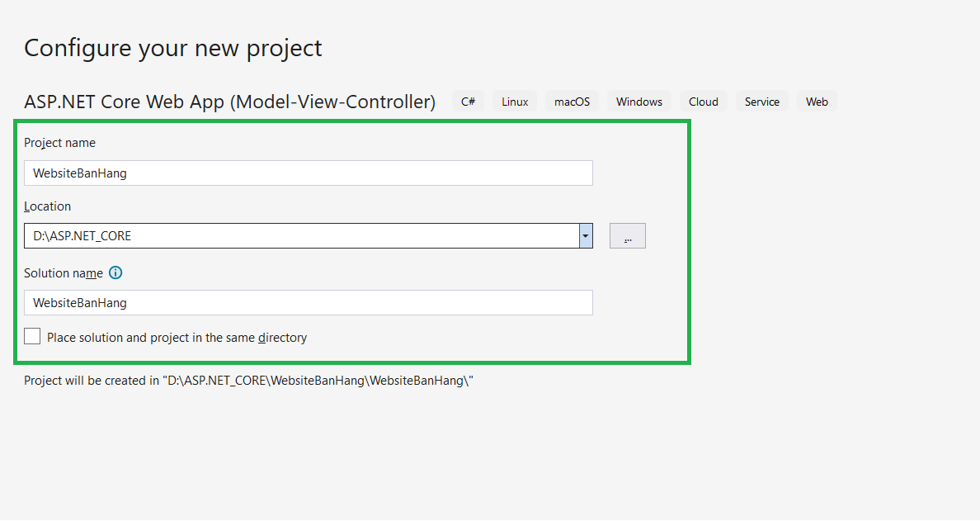This screenshot has height=521, width=980.
Task: Click the Project name input field
Action: point(309,173)
